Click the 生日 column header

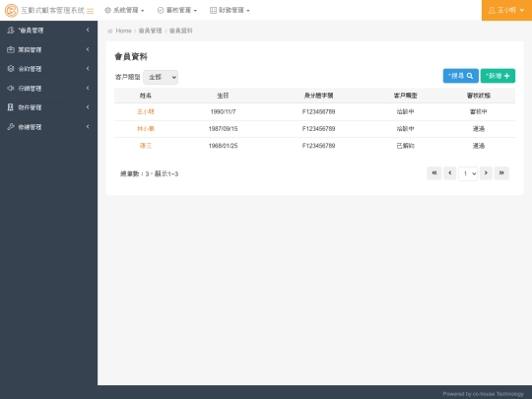[223, 96]
